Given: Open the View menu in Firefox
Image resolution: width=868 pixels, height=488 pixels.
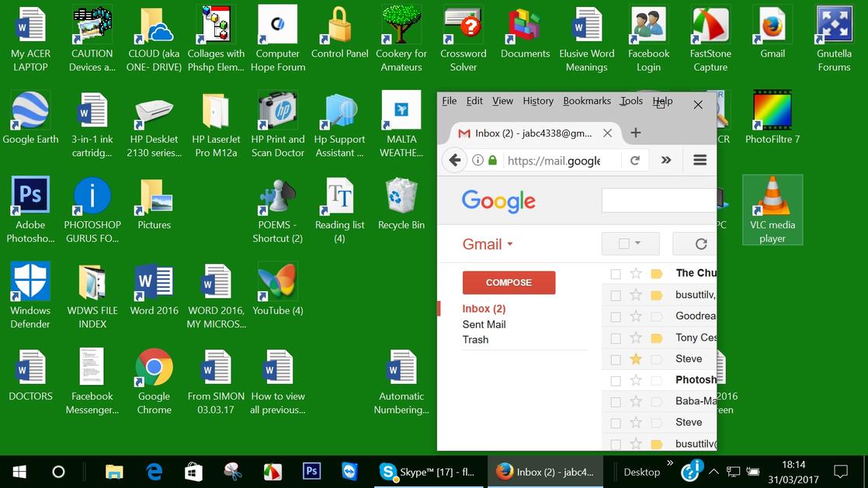Looking at the screenshot, I should coord(502,101).
